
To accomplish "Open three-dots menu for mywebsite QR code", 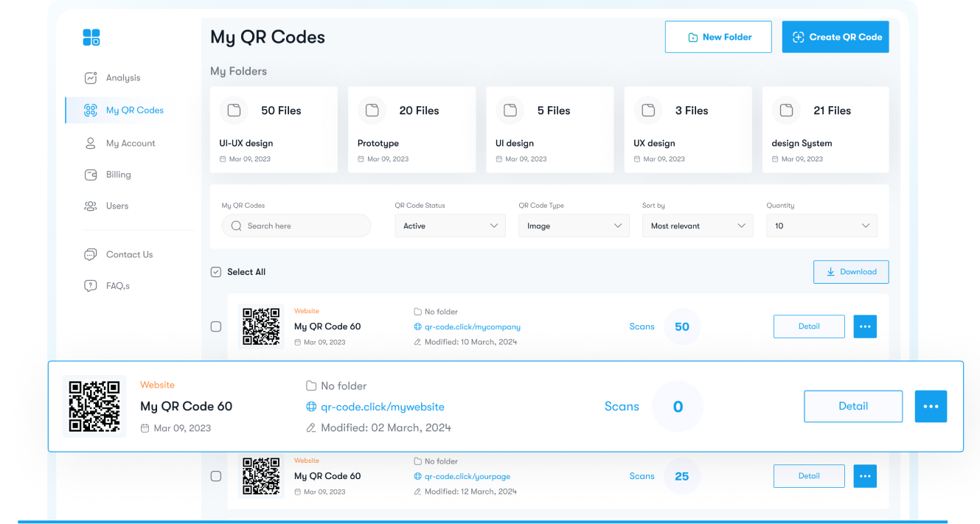I will click(x=931, y=406).
